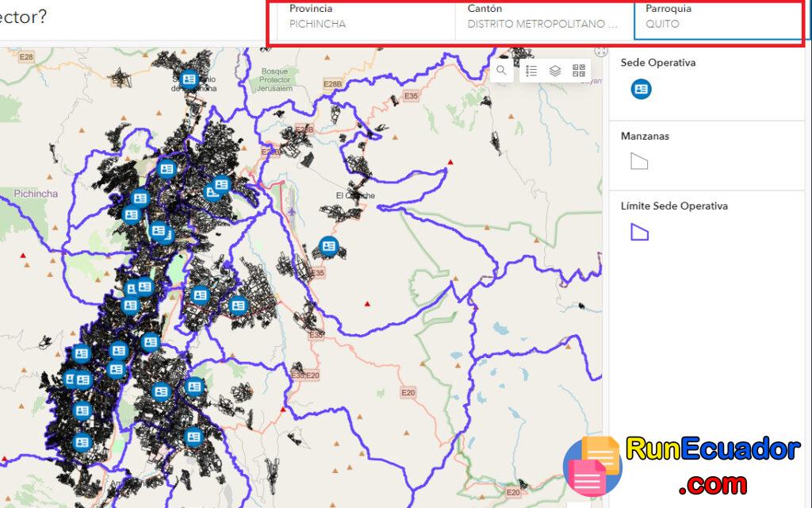
Task: Click the Límite Sede Operativa legend symbol
Action: (x=638, y=232)
